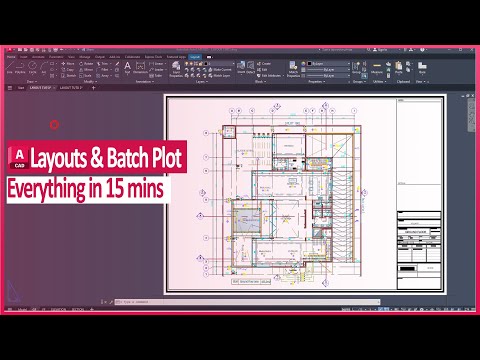Screen dimensions: 480x360
Task: Select the Leader tool
Action: point(157,69)
